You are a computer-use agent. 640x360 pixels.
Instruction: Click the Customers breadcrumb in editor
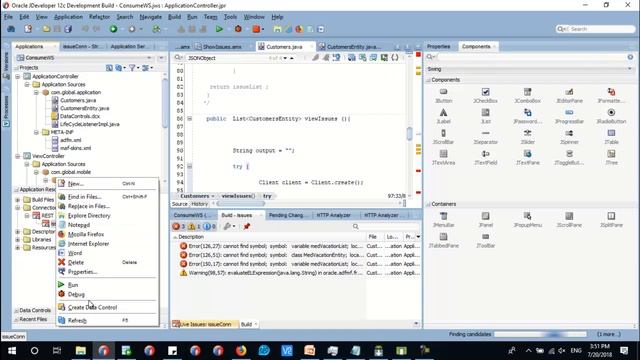[195, 196]
